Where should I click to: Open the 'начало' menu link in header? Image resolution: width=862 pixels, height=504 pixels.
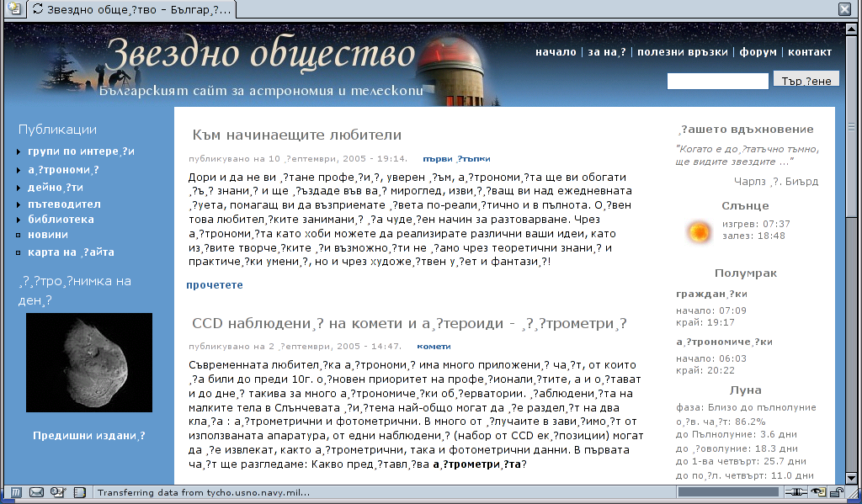[556, 52]
